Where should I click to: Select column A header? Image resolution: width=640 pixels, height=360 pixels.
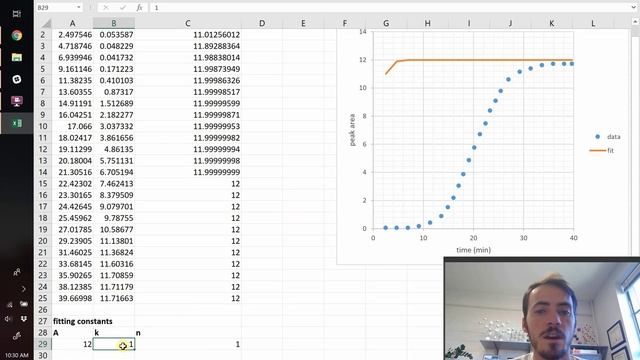(72, 23)
